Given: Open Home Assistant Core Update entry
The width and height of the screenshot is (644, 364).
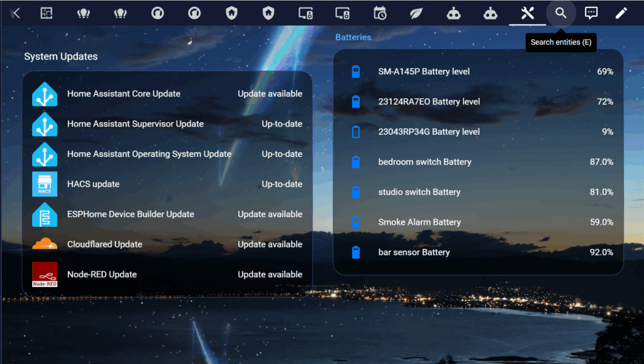Looking at the screenshot, I should (124, 94).
